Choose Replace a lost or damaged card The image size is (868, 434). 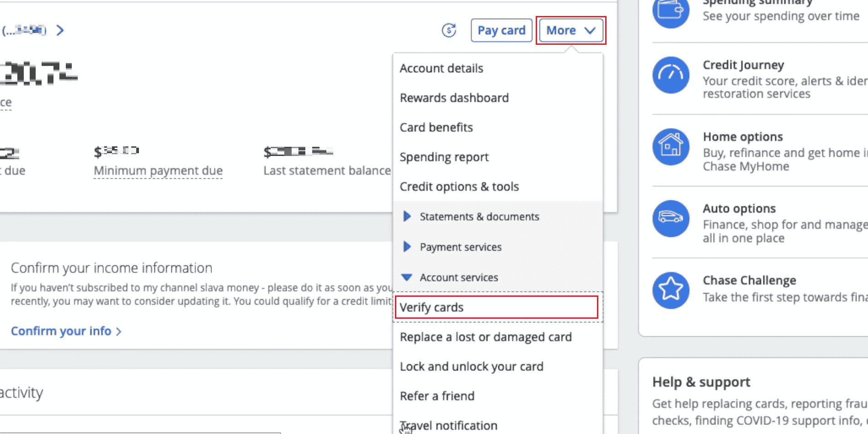click(x=486, y=337)
